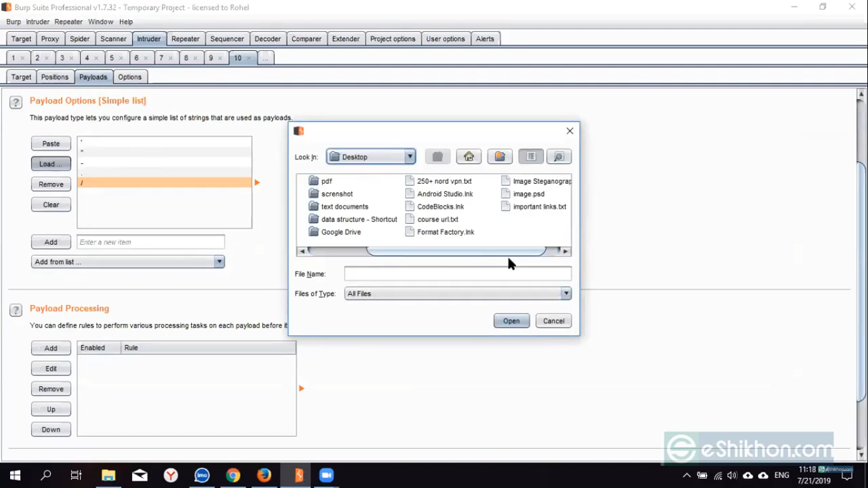Select the text documents folder
Screen dimensions: 868x488
pyautogui.click(x=344, y=207)
